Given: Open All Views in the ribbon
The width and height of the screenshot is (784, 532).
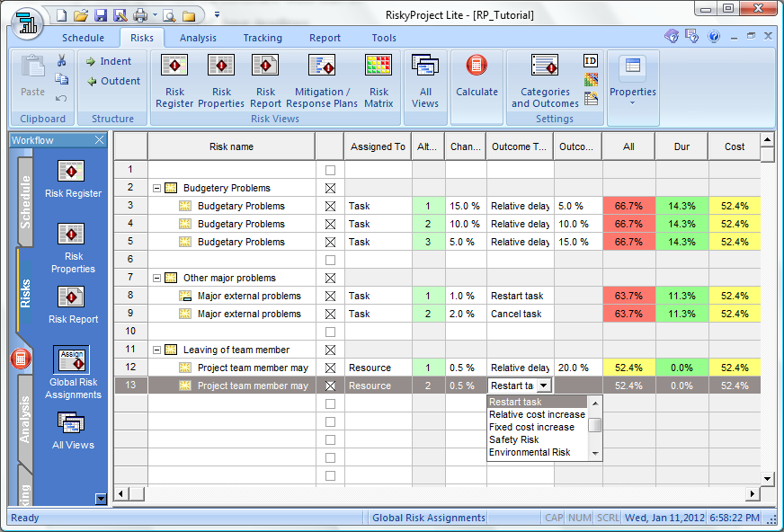Looking at the screenshot, I should tap(425, 81).
